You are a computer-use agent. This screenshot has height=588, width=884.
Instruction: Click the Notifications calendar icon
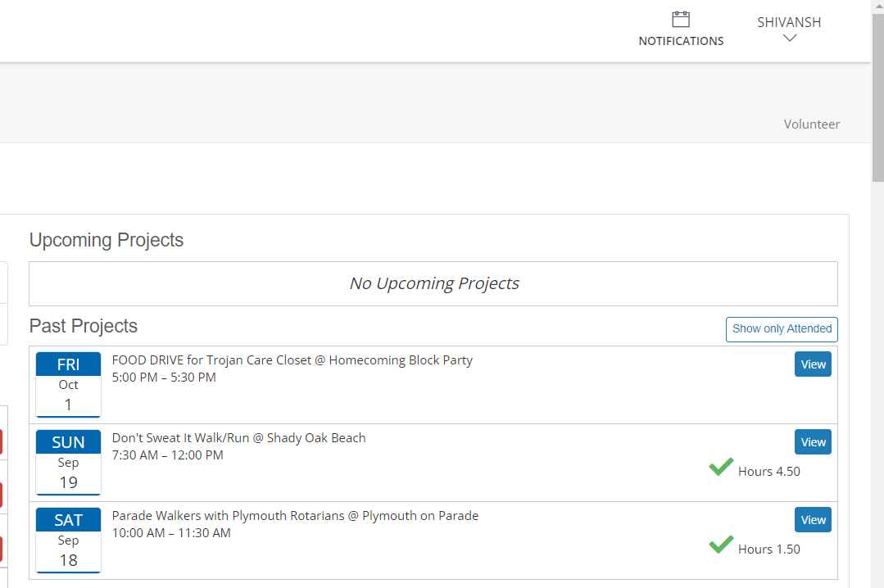[x=681, y=20]
